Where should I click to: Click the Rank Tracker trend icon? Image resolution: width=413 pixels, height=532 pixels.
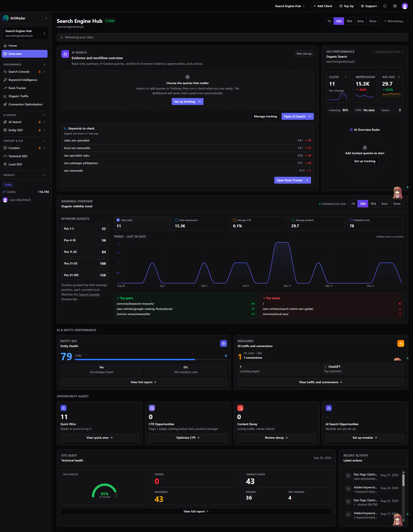[5, 88]
